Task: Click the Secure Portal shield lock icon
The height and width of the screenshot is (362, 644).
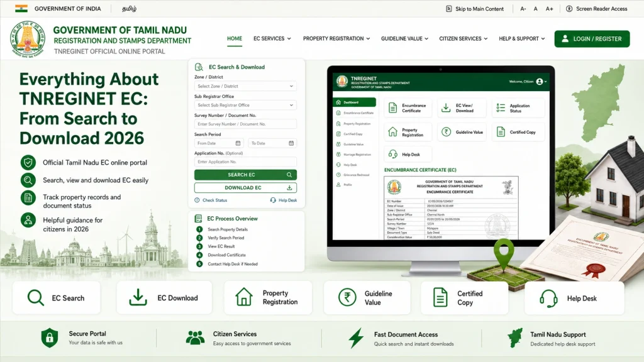Action: pos(50,337)
